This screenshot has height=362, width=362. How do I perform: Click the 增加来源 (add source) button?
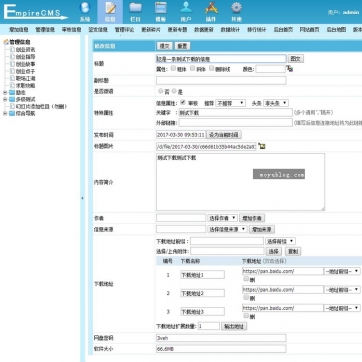tap(262, 229)
